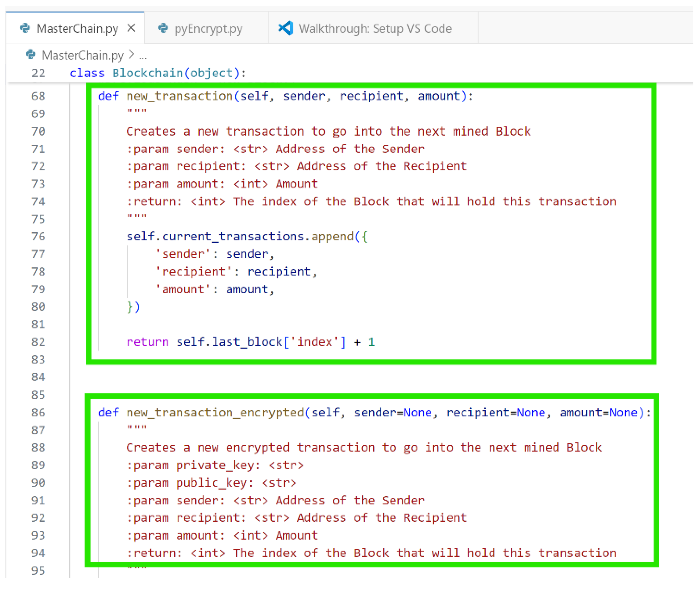Click the breadcrumb chevron separator

click(132, 54)
